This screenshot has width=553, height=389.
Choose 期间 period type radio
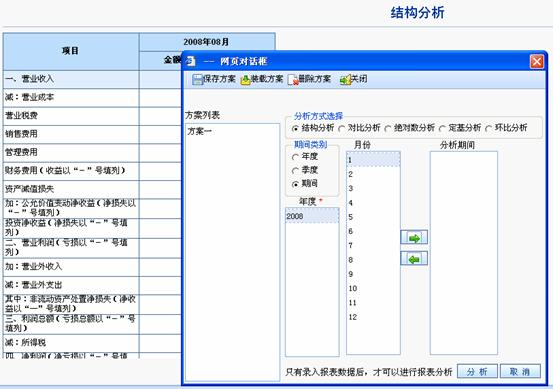coord(296,184)
